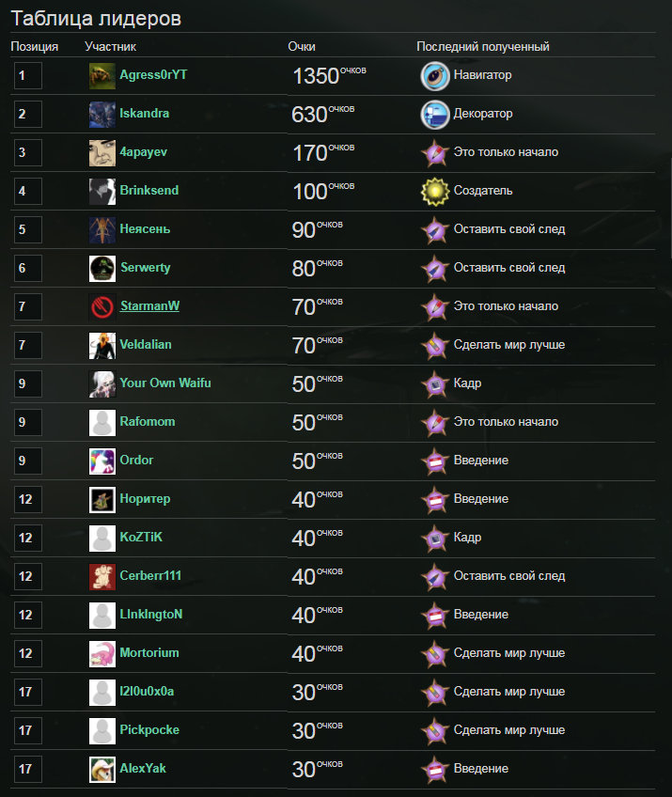Click Veldalian's Сделать мир лучше icon
672x797 pixels.
(434, 345)
